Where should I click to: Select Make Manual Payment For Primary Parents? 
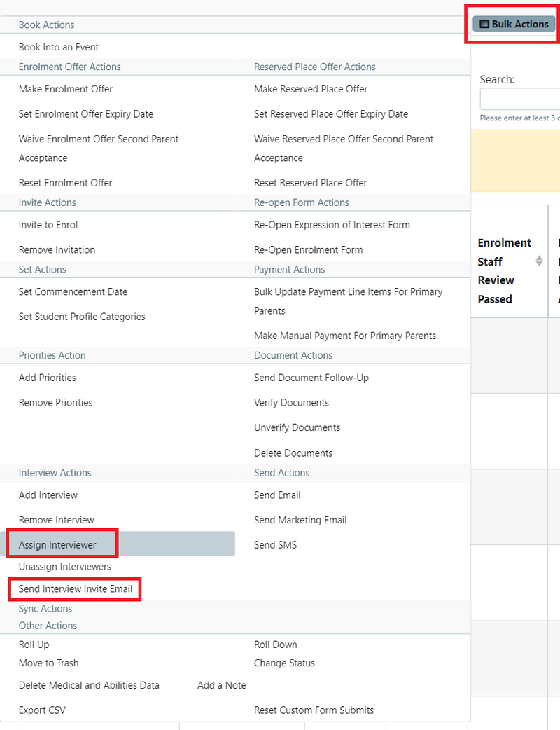pyautogui.click(x=344, y=336)
